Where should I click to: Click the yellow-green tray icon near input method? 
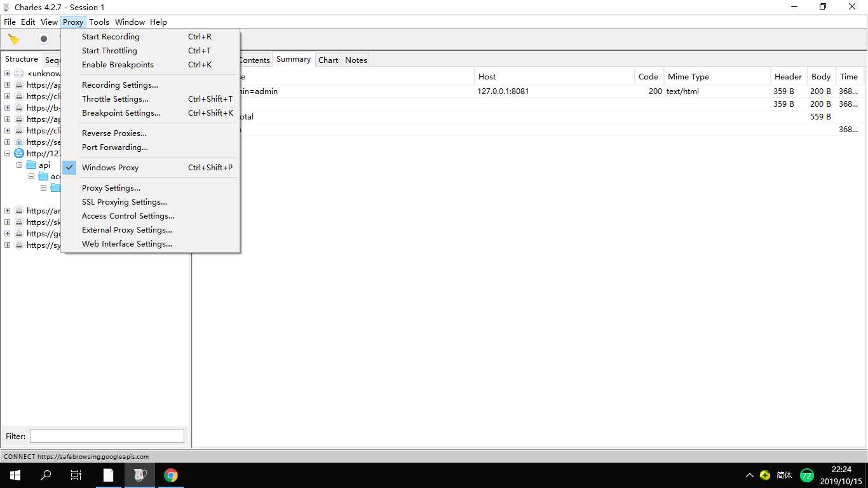[765, 475]
